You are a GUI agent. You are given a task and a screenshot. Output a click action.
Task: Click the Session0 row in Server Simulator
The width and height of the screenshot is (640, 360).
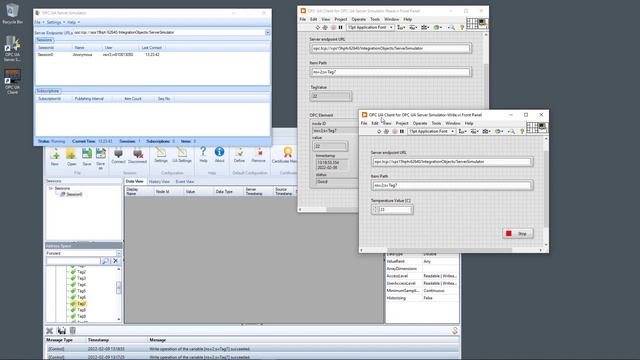(x=153, y=55)
